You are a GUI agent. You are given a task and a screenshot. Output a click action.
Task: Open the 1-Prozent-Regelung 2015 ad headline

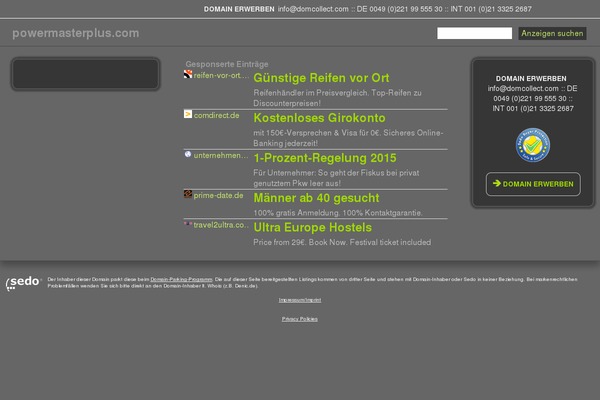tap(325, 158)
